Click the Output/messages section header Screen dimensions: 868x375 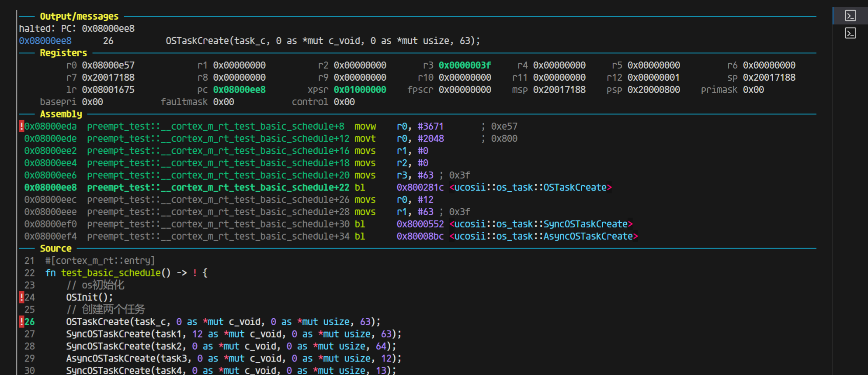point(79,16)
